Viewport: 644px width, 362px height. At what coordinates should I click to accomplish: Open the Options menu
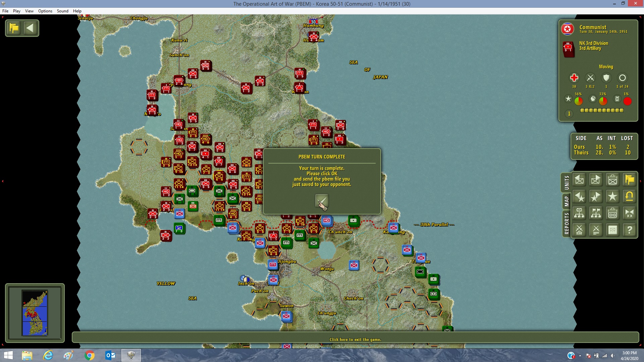[x=45, y=11]
